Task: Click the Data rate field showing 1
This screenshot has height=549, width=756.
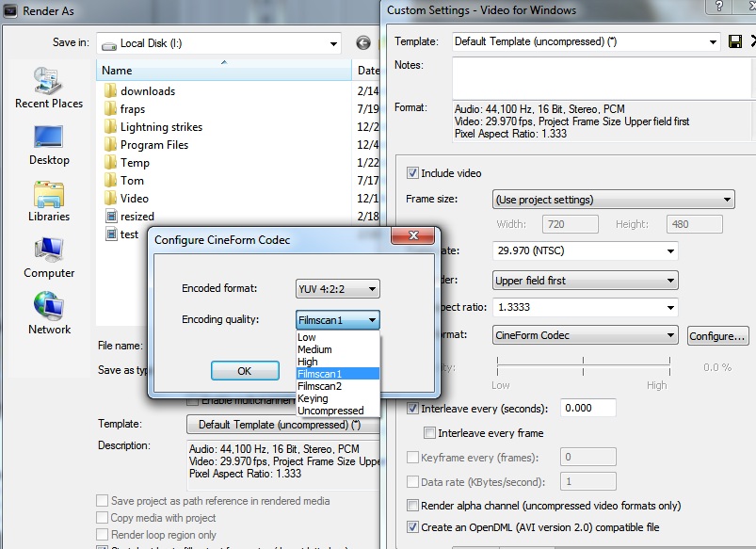Action: pos(587,481)
